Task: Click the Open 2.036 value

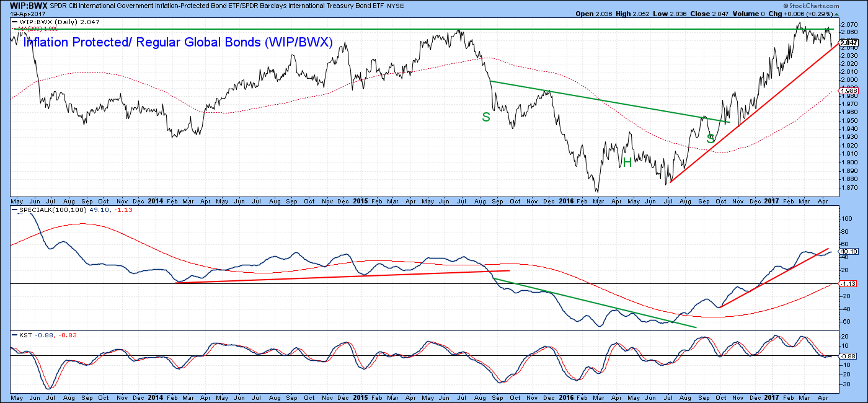Action: [593, 14]
